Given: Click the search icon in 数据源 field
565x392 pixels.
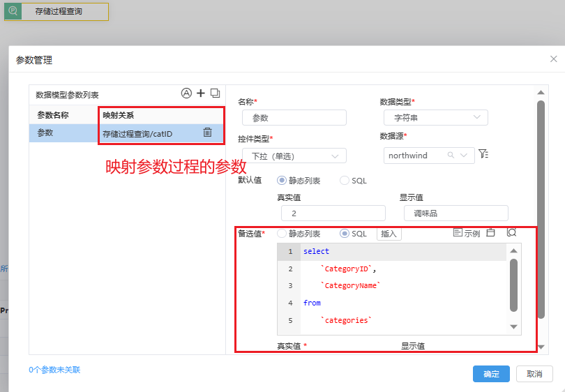Looking at the screenshot, I should [451, 156].
